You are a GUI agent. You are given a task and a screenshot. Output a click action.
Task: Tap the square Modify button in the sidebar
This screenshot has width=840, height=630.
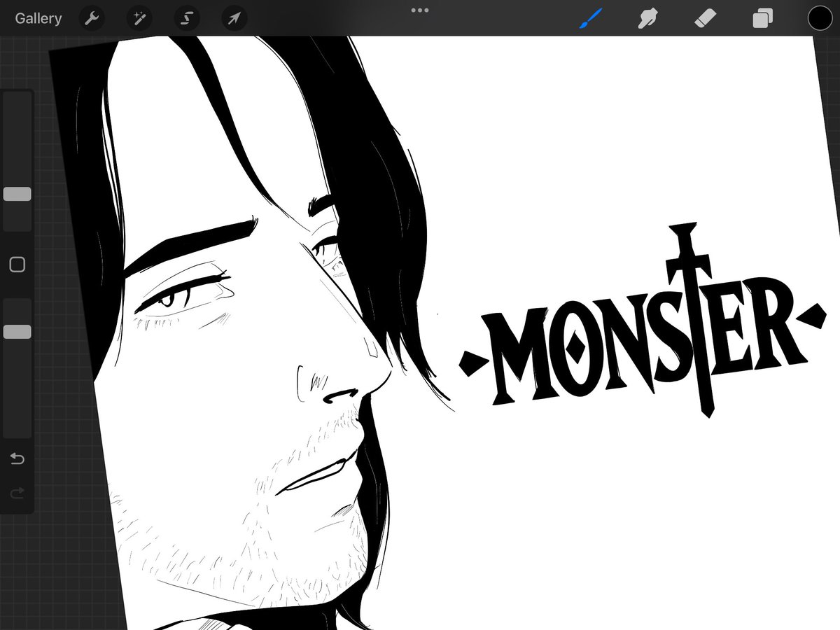17,264
